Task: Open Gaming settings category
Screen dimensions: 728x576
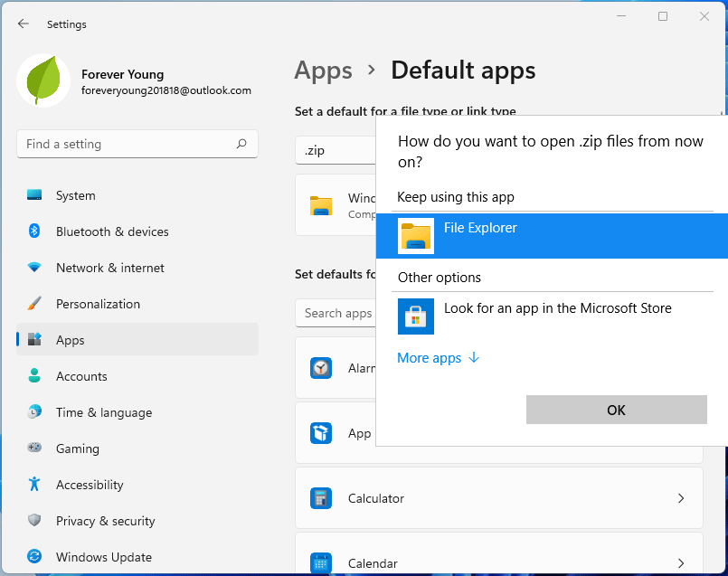Action: [x=137, y=449]
